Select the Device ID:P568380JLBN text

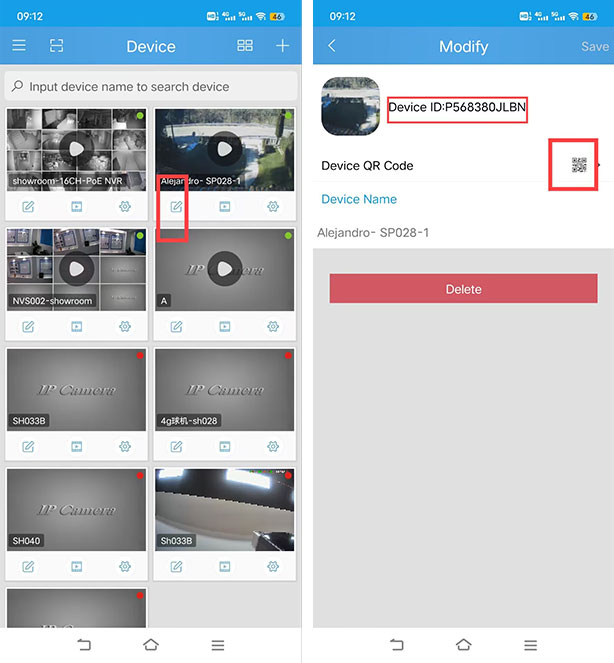tap(457, 107)
